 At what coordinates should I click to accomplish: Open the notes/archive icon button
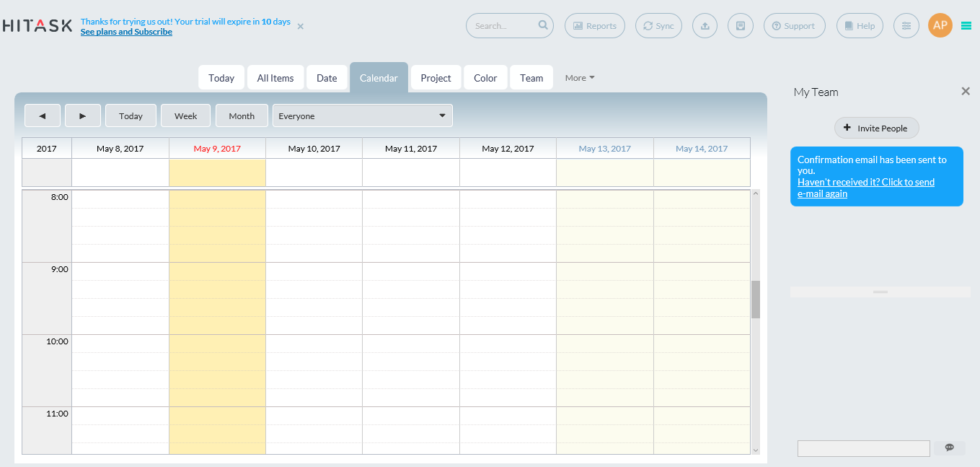741,26
